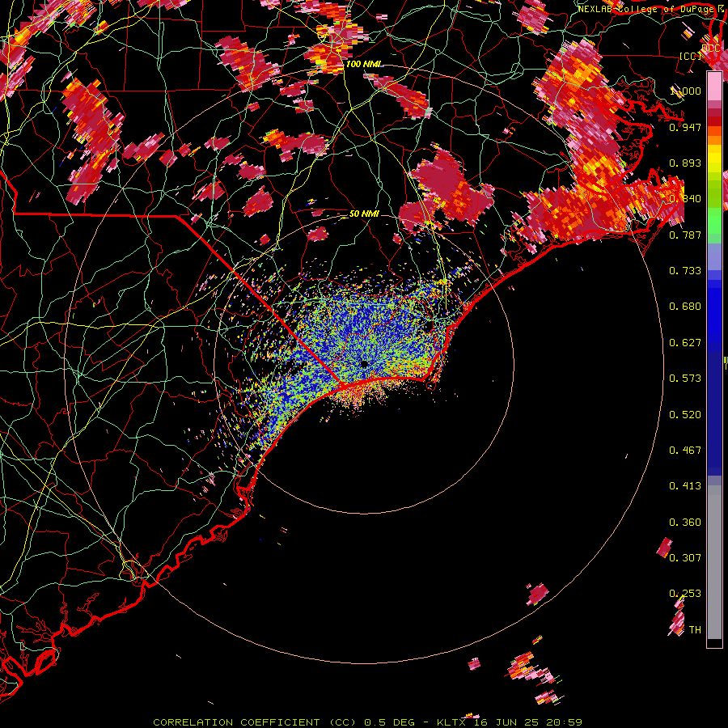
Task: Click the light pink swatch at top of color bar
Action: [x=714, y=86]
